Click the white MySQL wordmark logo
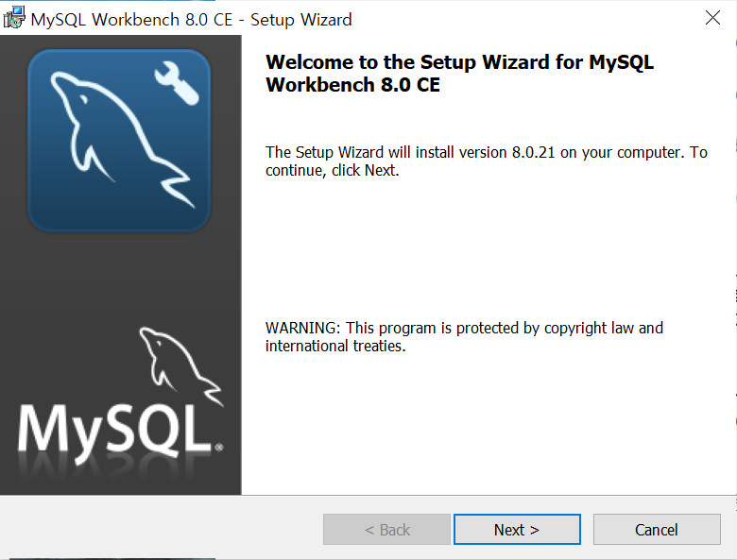 point(120,433)
